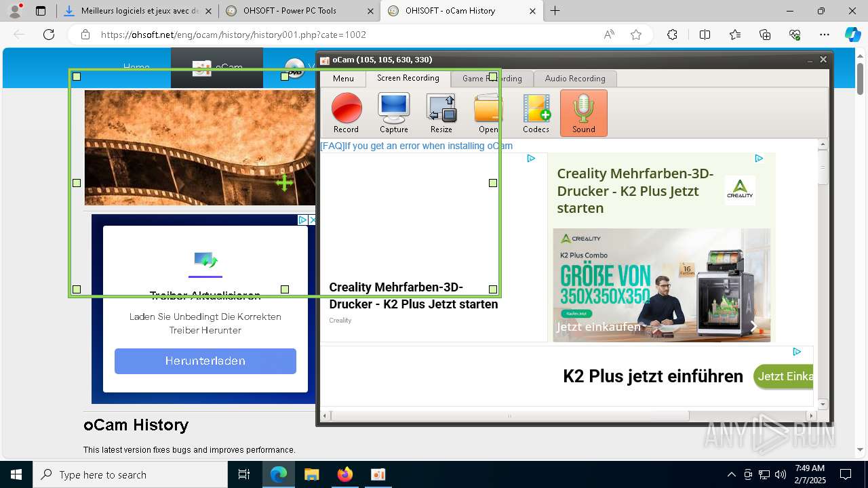Click the Herunterladen button in the ad
Viewport: 868px width, 488px height.
tap(205, 361)
